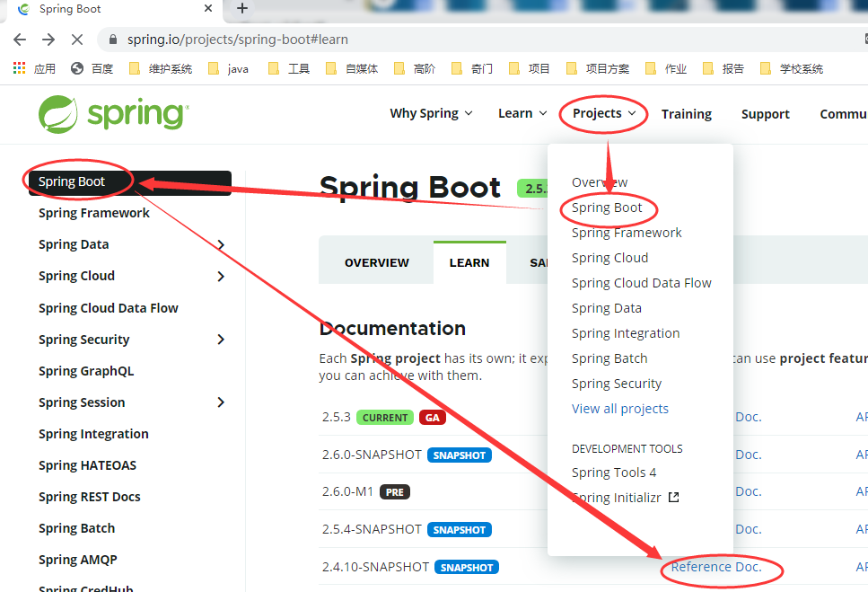Click the site lock security icon
Viewport: 868px width, 592px height.
coord(113,40)
